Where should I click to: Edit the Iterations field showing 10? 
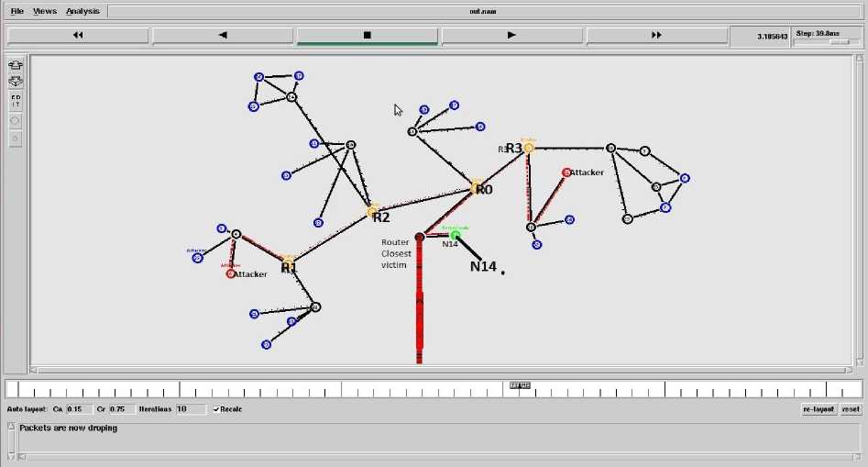coord(191,409)
